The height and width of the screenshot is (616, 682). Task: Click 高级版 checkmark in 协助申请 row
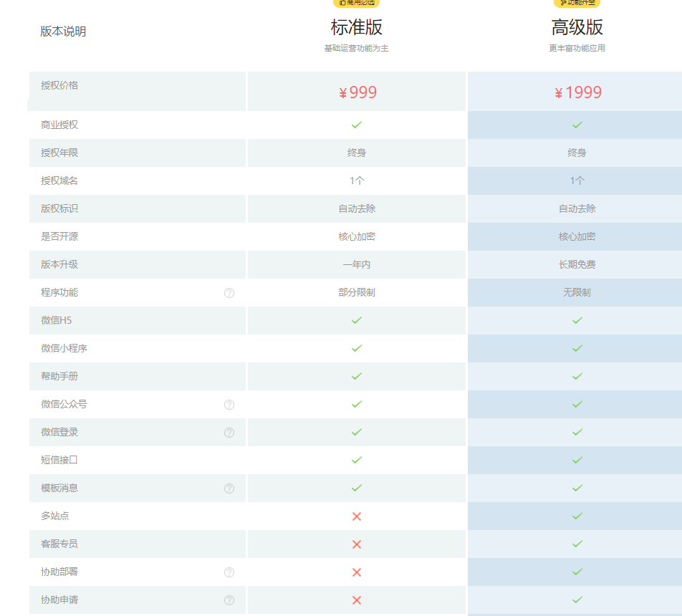(577, 600)
